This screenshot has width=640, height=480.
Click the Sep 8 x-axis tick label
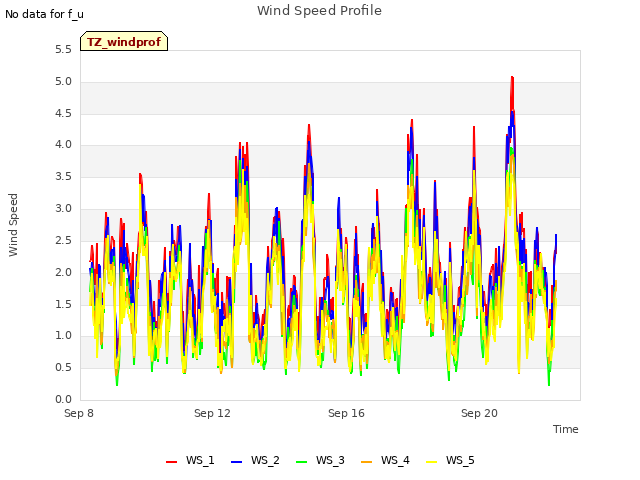(79, 413)
